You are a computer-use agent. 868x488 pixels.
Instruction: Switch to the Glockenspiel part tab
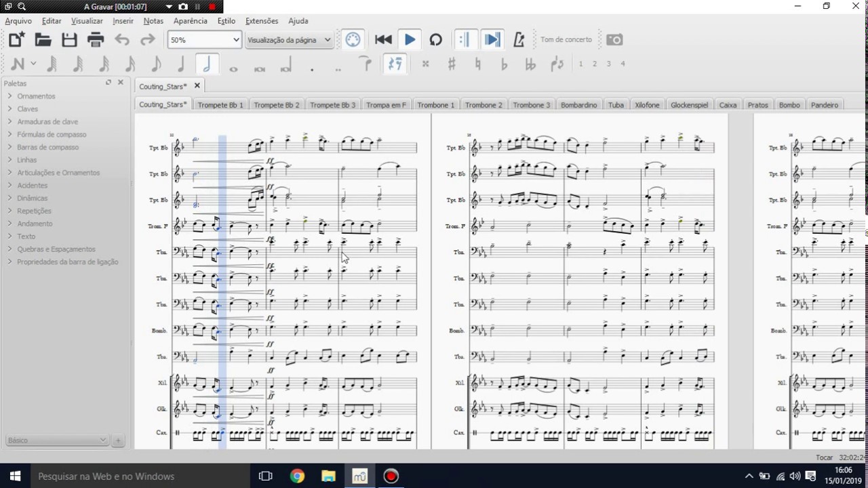point(689,105)
